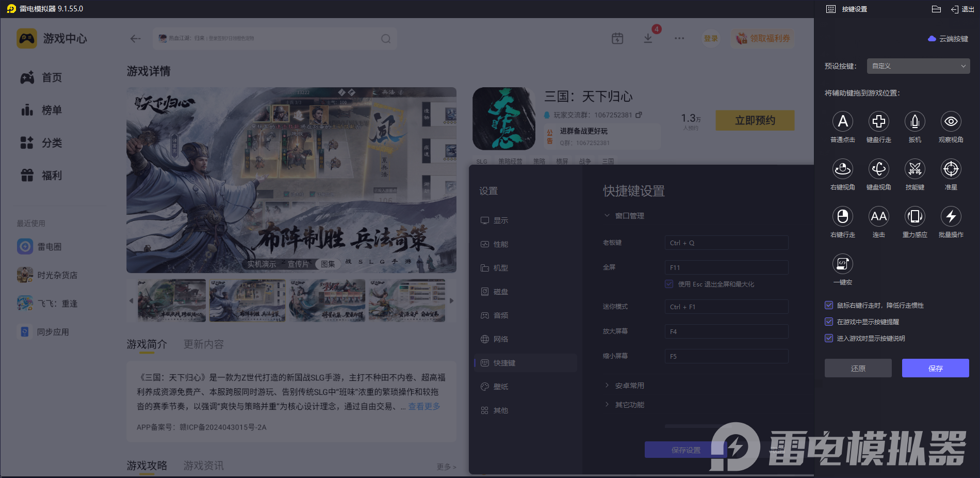Select the 键盘行走 D-pad icon
This screenshot has height=478, width=980.
[x=878, y=122]
